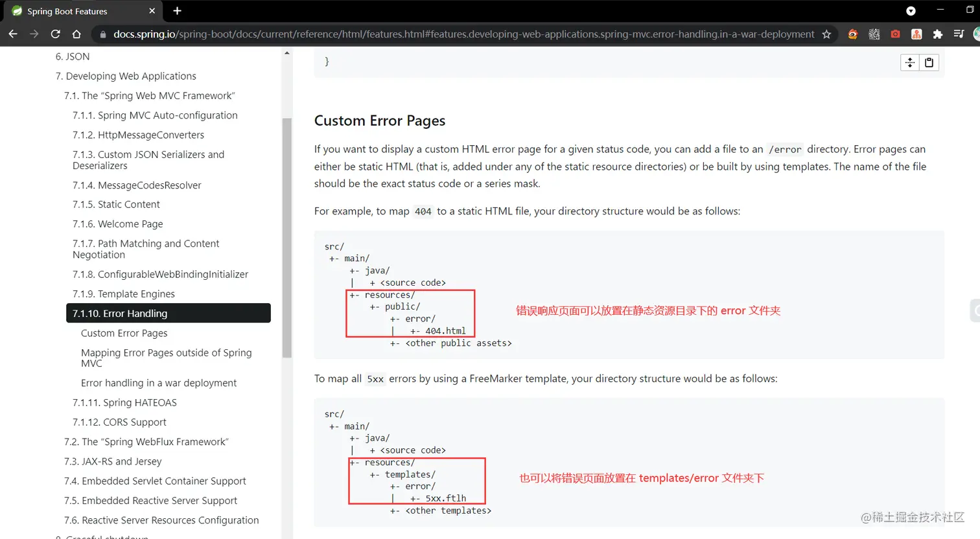Go forward with the browser forward arrow
The height and width of the screenshot is (539, 980).
click(x=34, y=34)
